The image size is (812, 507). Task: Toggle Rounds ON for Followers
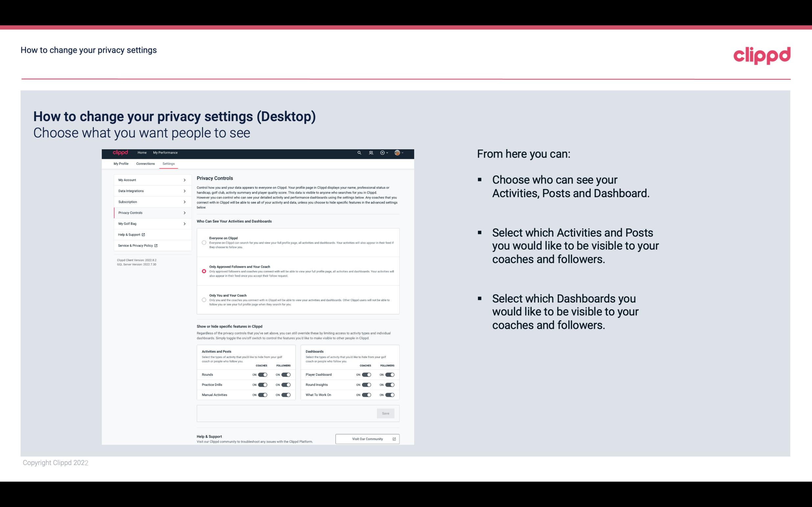285,374
